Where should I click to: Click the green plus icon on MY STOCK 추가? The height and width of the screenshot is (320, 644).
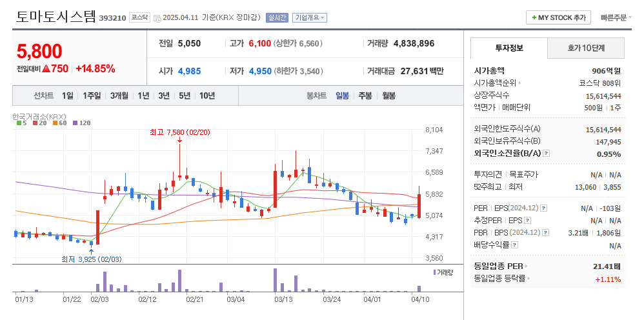[x=534, y=17]
